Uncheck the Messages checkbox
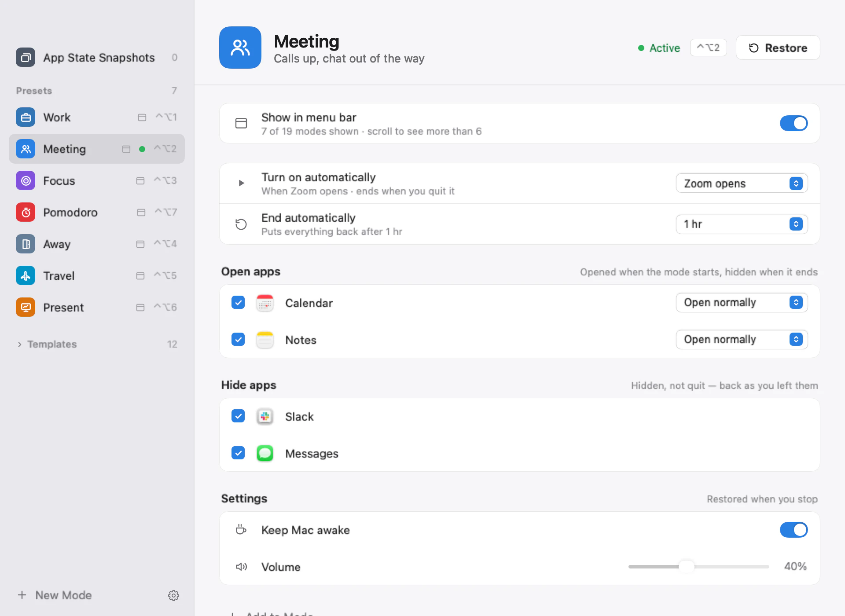Viewport: 845px width, 616px height. point(238,453)
